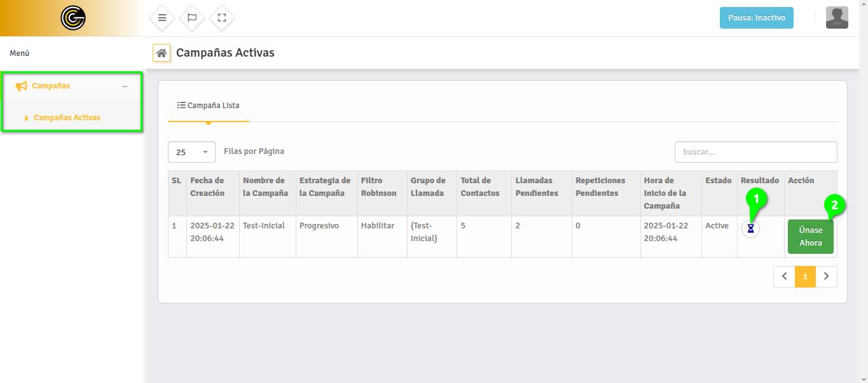Go to next page in pagination
The image size is (868, 383).
(826, 277)
